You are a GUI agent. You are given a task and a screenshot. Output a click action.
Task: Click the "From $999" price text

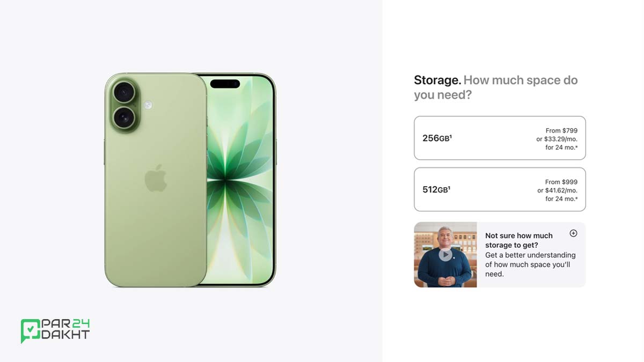click(x=561, y=182)
